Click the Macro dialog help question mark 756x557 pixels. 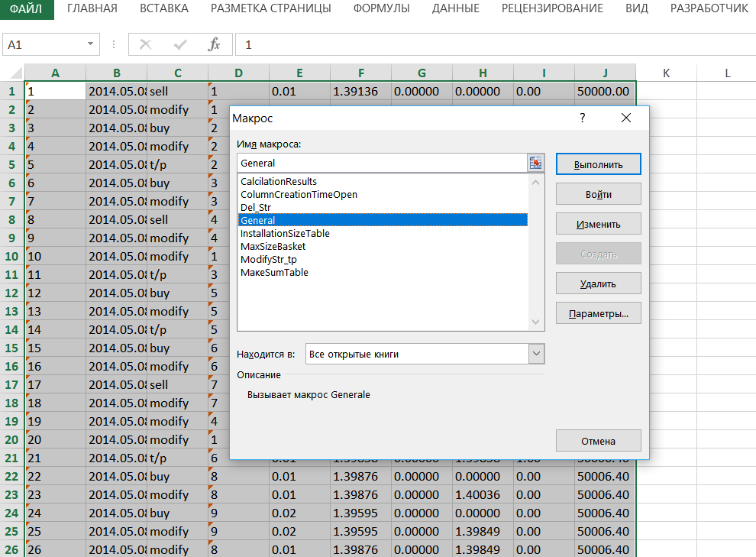583,118
